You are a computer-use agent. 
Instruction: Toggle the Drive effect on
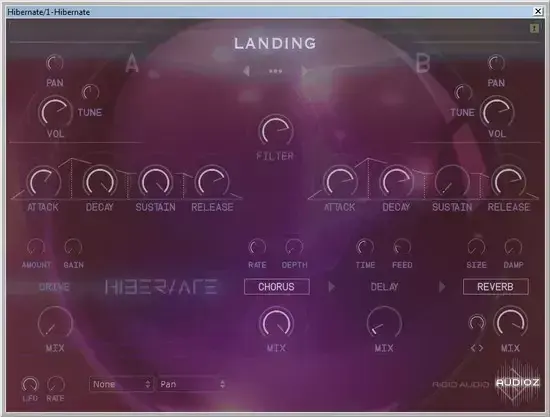(x=54, y=287)
